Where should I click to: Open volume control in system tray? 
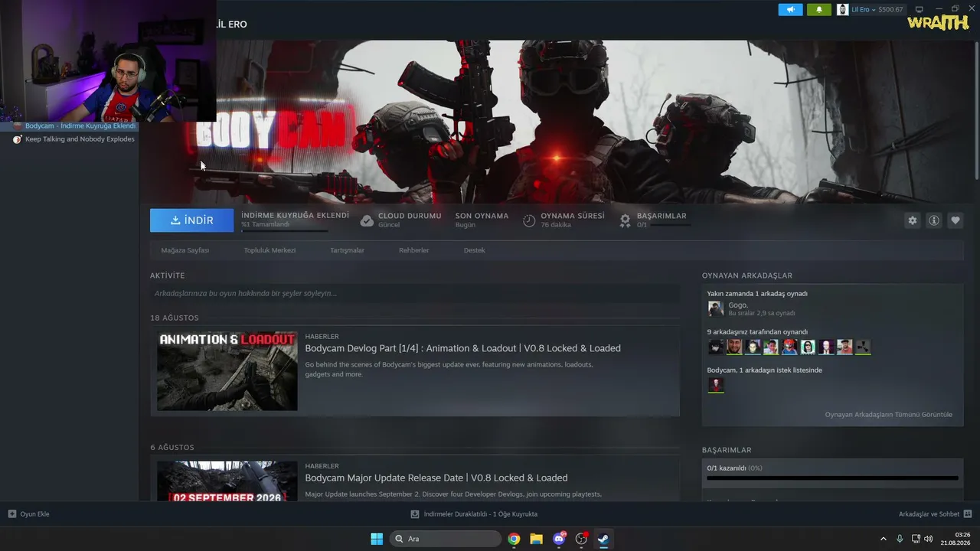(x=929, y=539)
